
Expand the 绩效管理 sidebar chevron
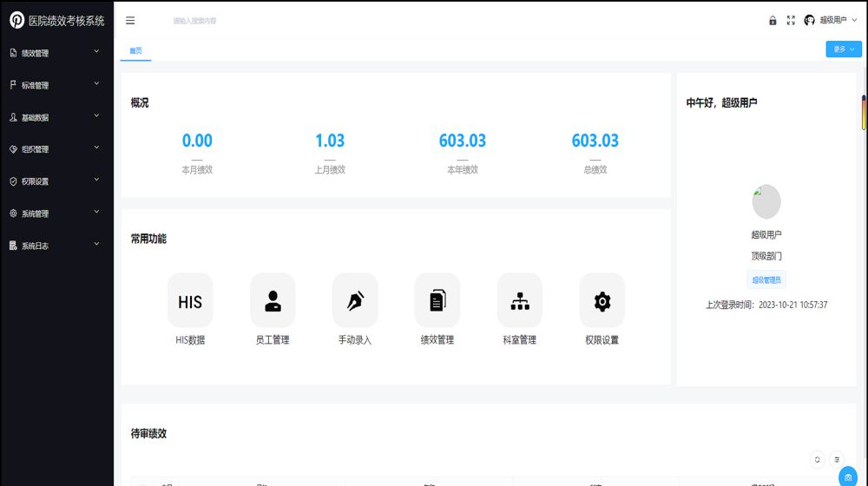click(x=97, y=51)
